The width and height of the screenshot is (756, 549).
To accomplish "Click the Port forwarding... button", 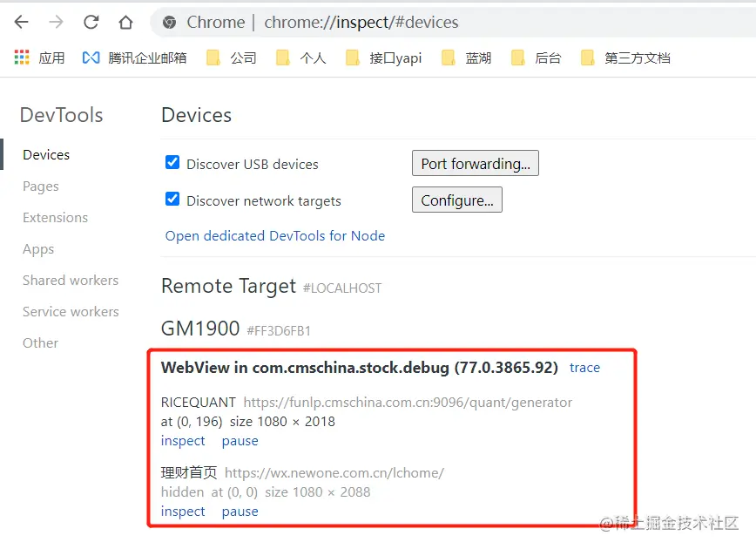I will [476, 163].
